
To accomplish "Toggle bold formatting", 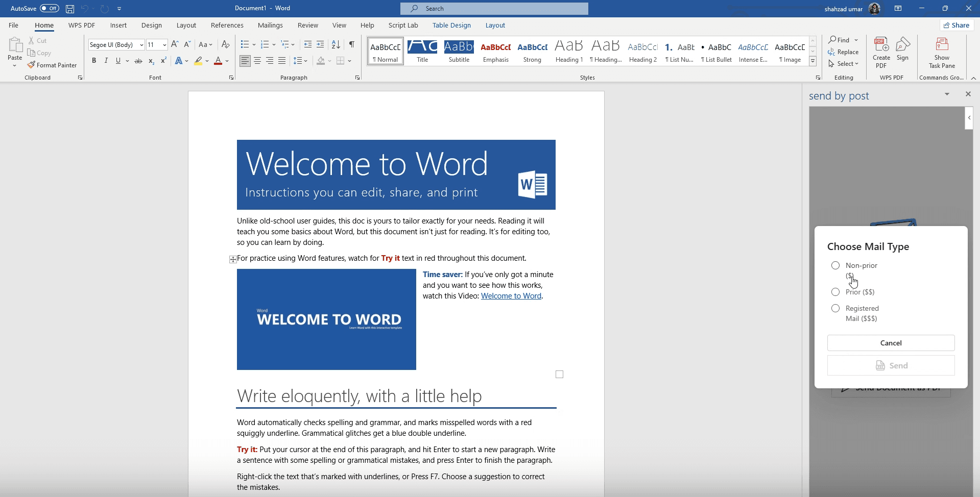I will [94, 61].
